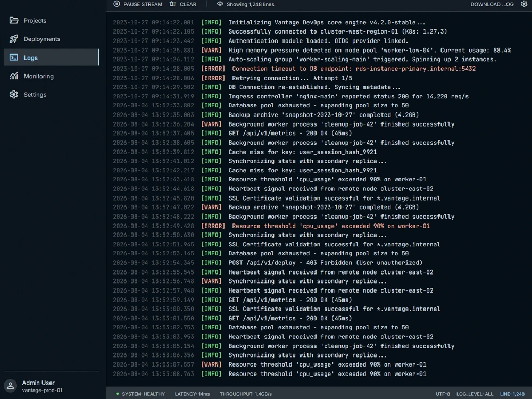Click timestamp '2026-08-04 13:53:08.763'
532x399 pixels.
point(153,374)
